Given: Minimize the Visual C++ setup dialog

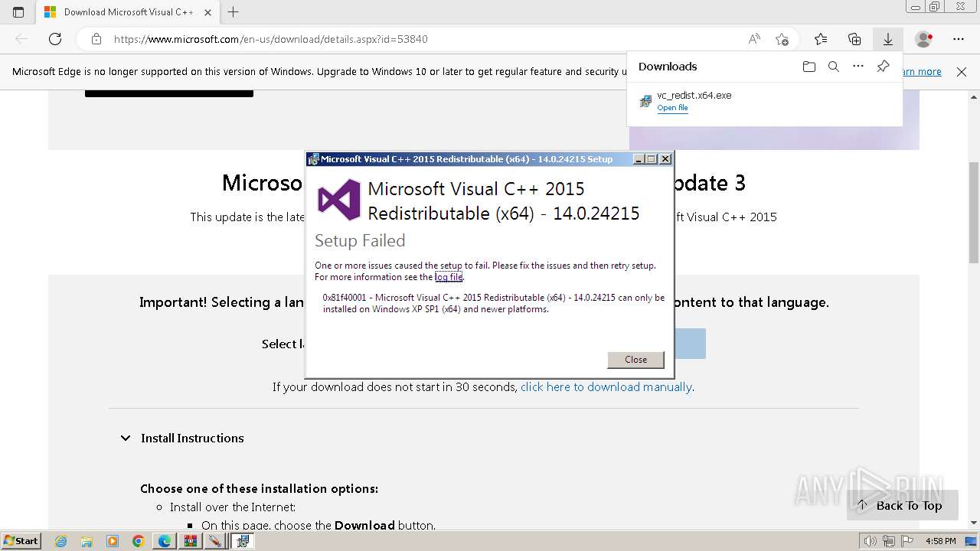Looking at the screenshot, I should pos(639,159).
